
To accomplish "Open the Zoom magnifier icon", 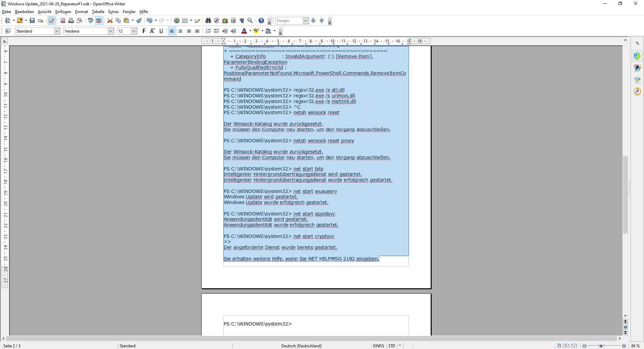I will [250, 21].
